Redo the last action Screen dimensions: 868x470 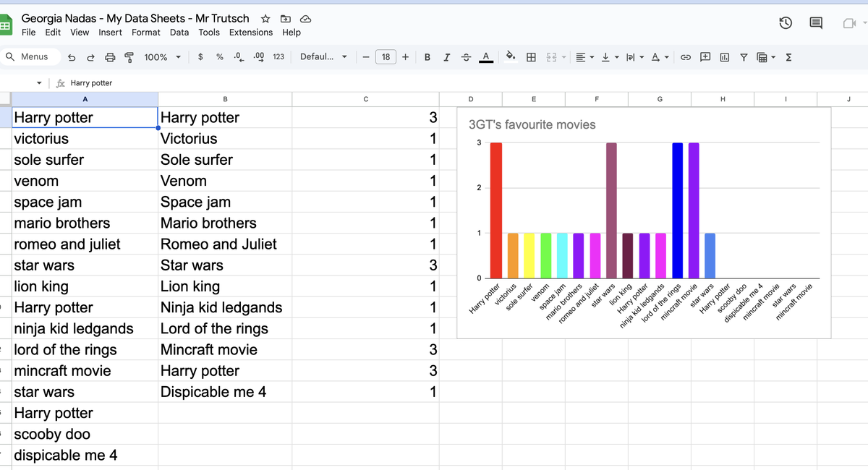[x=90, y=57]
